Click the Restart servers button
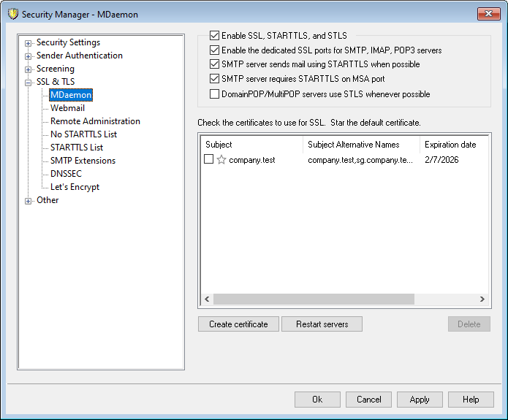Viewport: 508px width, 420px height. (x=322, y=324)
